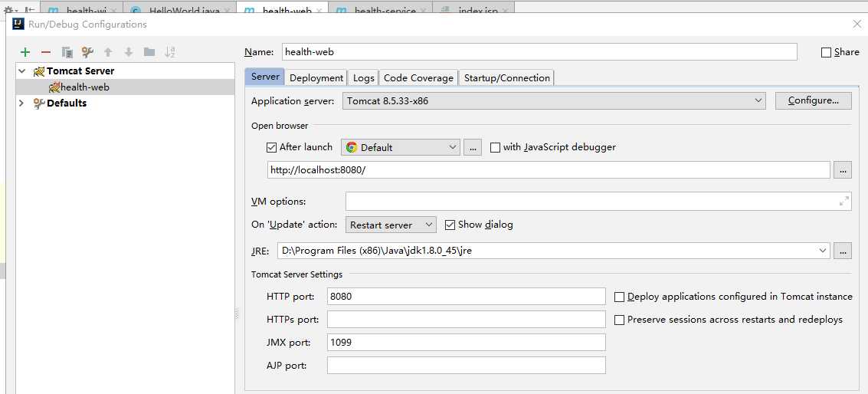Move configuration down arrow icon
Image resolution: width=868 pixels, height=394 pixels.
pyautogui.click(x=129, y=52)
